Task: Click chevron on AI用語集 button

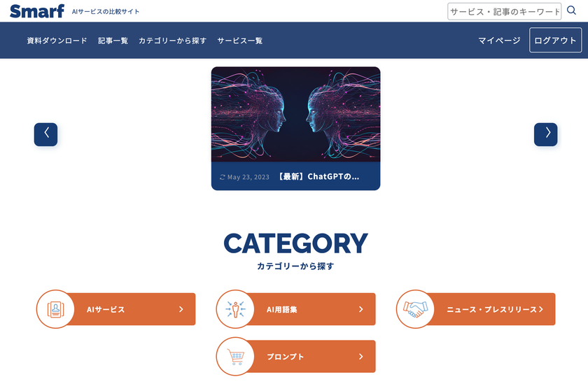Action: pyautogui.click(x=361, y=309)
